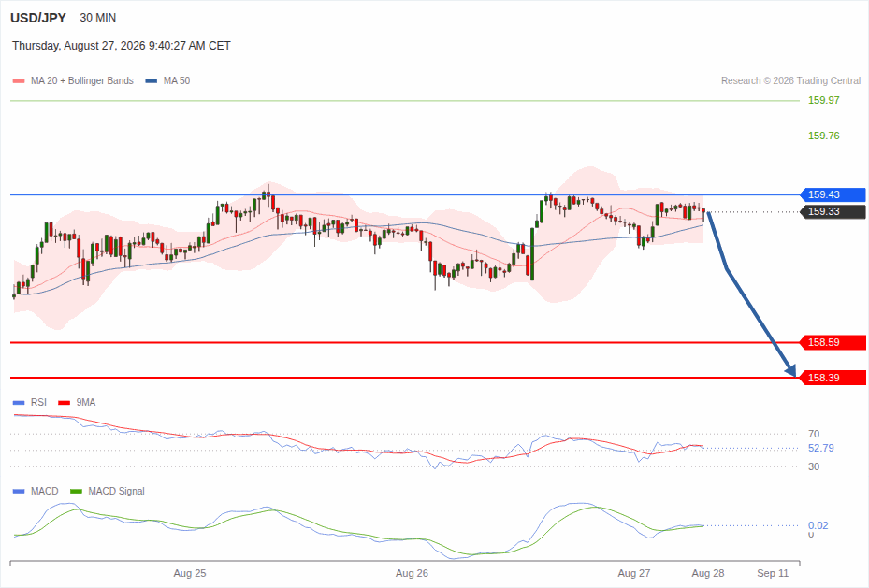Click the black 159.33 current price tag
The width and height of the screenshot is (869, 588).
tap(833, 211)
